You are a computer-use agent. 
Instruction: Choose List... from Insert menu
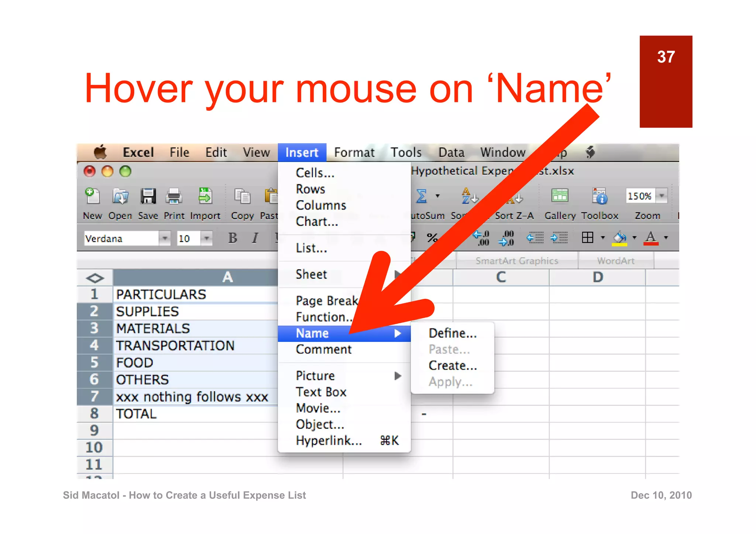344,248
